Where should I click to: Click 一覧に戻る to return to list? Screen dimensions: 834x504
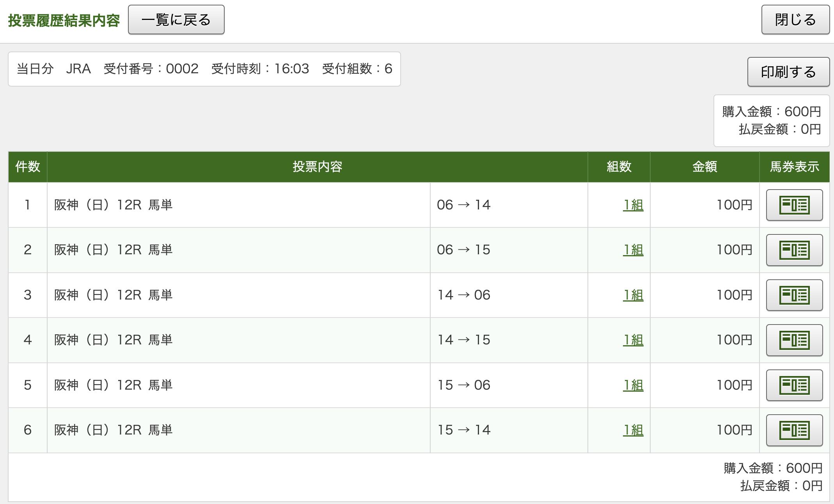[x=176, y=20]
